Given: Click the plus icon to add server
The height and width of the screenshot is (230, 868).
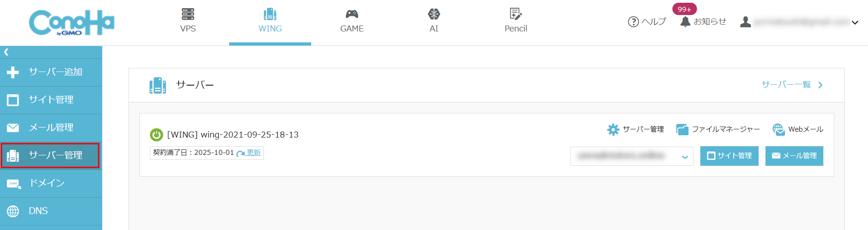Looking at the screenshot, I should (x=13, y=72).
